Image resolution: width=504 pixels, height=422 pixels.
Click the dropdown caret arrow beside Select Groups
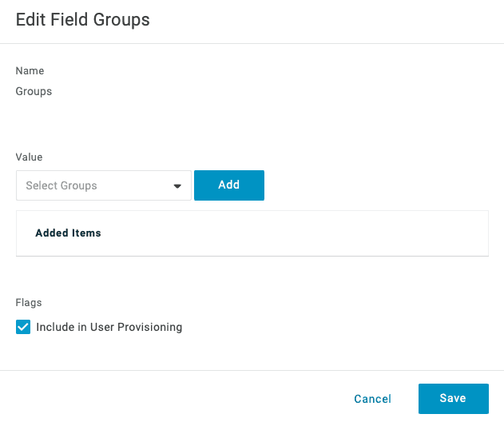click(177, 186)
